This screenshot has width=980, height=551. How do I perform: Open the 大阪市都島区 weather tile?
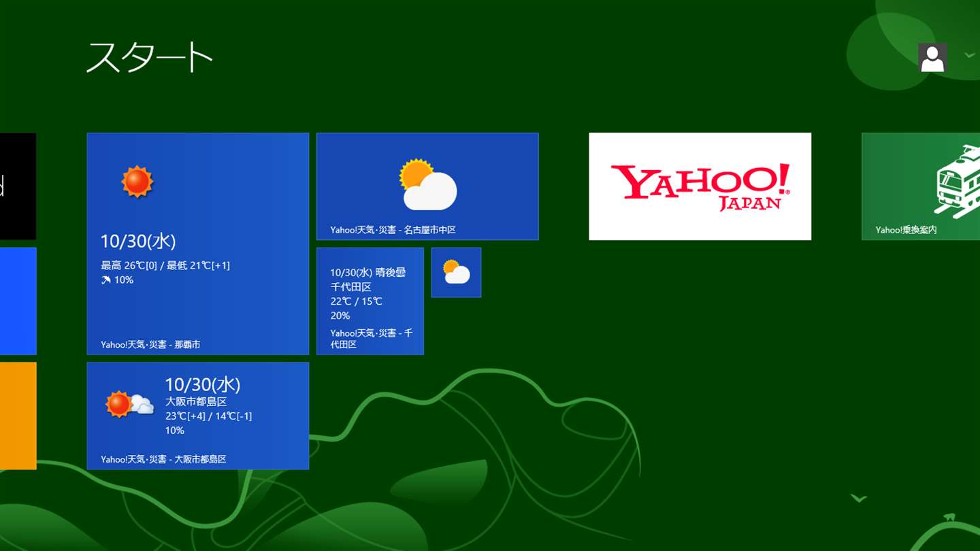click(198, 416)
